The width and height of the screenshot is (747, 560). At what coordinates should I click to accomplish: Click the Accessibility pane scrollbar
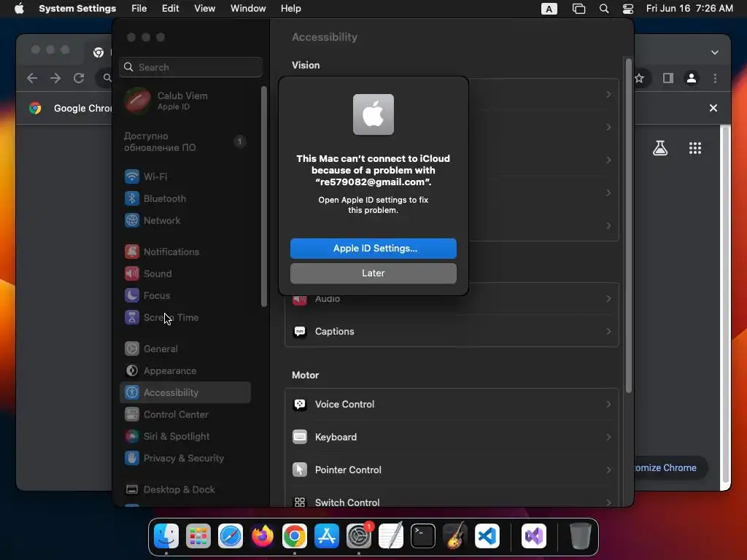628,226
